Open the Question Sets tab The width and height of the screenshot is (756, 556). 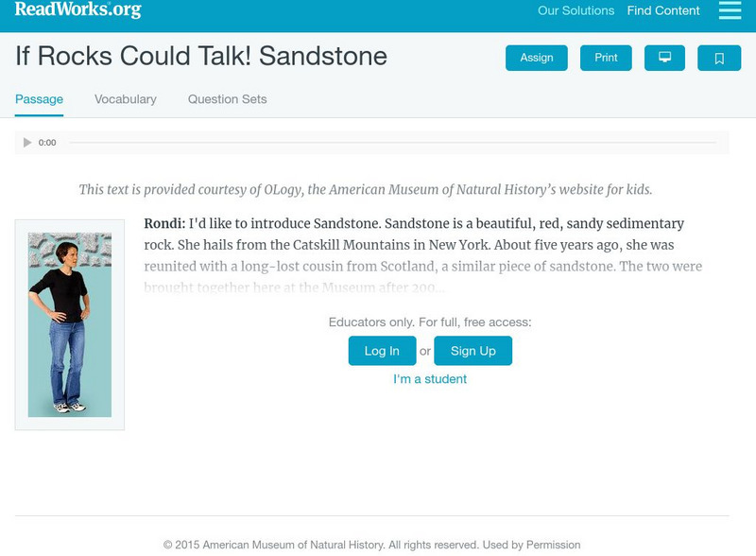pos(227,99)
